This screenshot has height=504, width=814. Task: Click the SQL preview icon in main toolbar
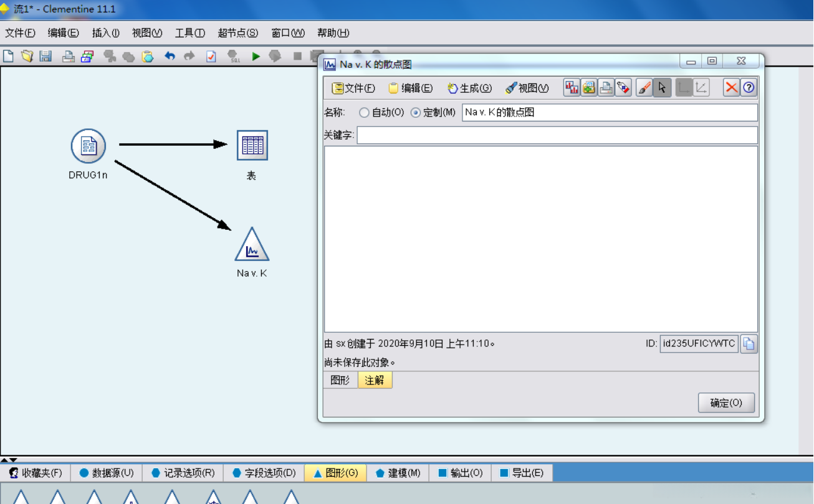(233, 57)
